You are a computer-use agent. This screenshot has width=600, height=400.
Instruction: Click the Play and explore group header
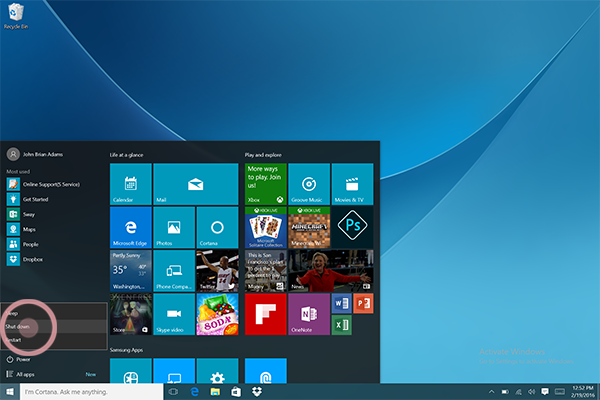263,155
